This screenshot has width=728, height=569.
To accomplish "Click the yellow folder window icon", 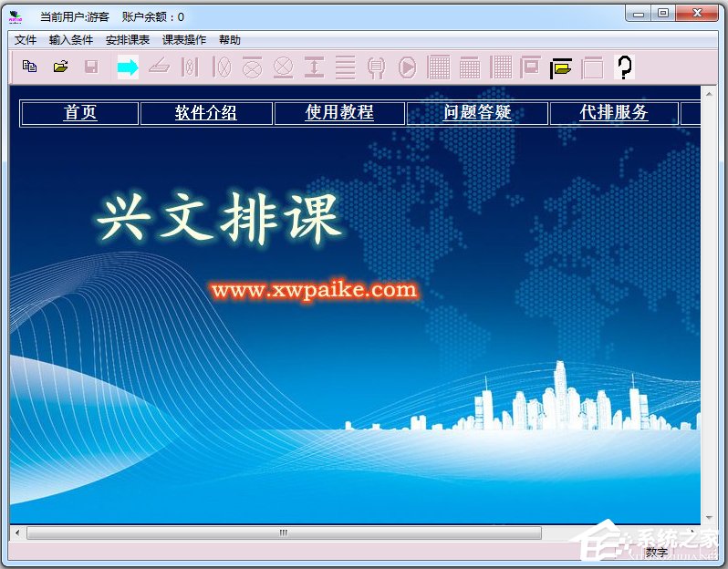I will tap(561, 67).
